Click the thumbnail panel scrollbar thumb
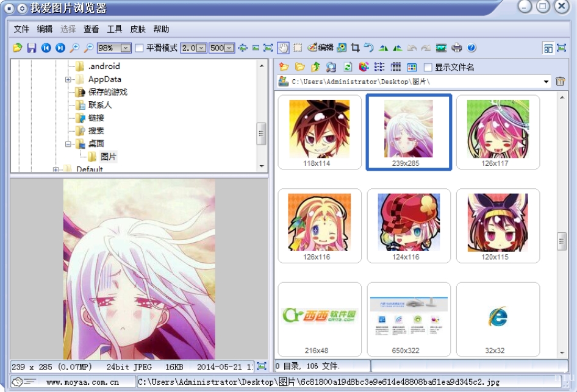577x392 pixels. coord(562,241)
